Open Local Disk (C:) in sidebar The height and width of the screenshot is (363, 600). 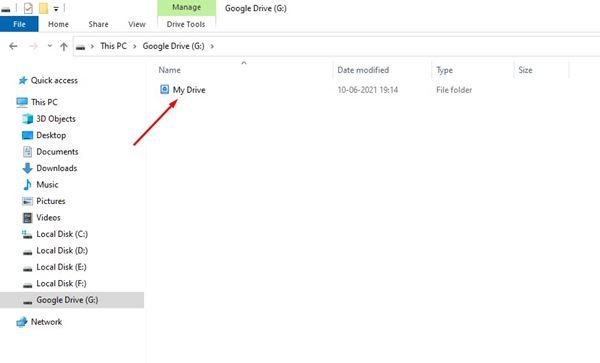(x=62, y=234)
